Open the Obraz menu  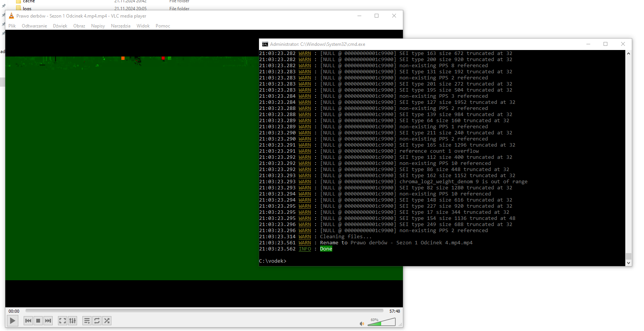(x=79, y=26)
